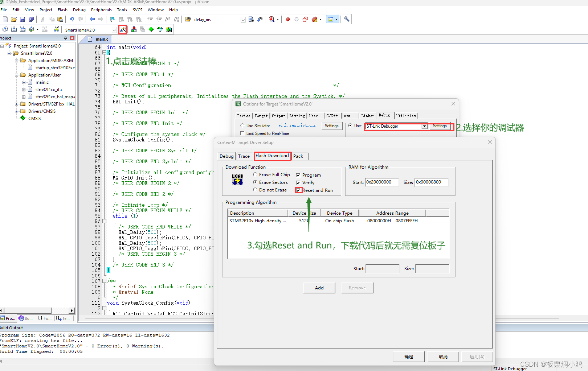
Task: Open the configuration wrench icon
Action: coord(347,19)
